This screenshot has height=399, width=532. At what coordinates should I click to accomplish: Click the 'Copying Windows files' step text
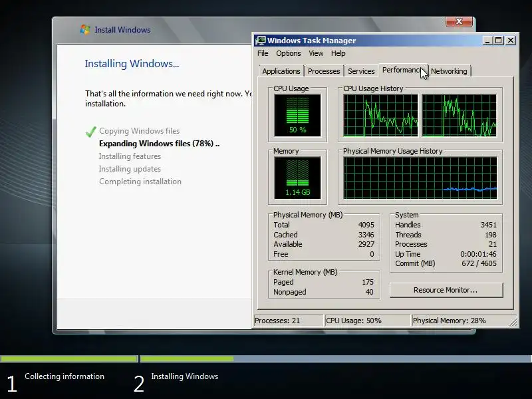[x=140, y=131]
